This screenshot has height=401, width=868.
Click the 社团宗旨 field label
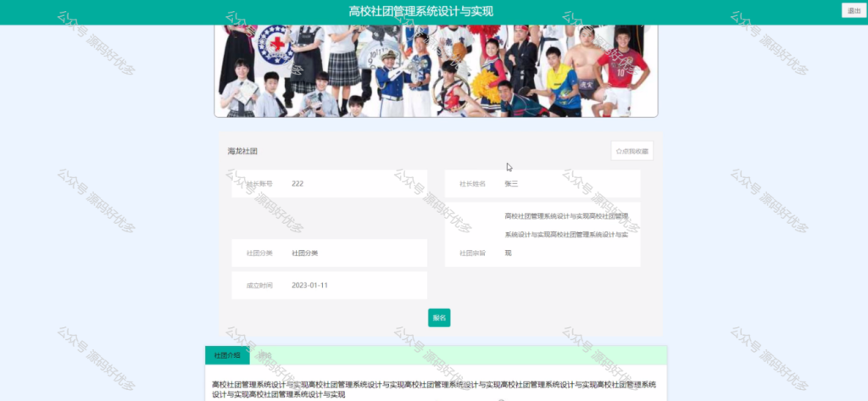(x=472, y=253)
